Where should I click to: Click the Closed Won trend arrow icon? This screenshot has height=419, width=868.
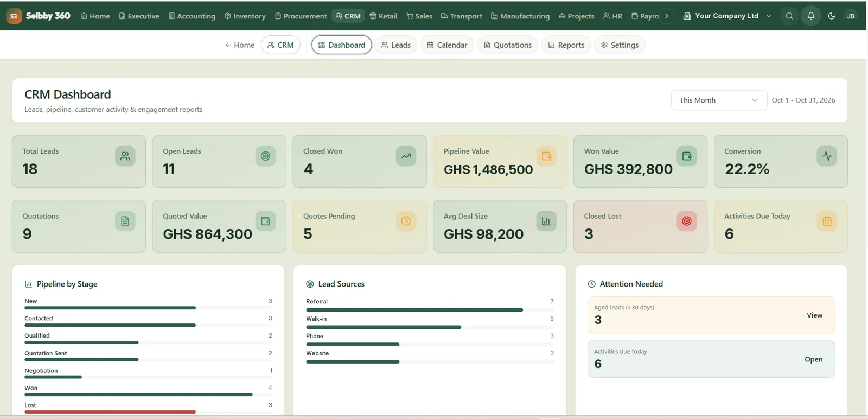tap(406, 156)
